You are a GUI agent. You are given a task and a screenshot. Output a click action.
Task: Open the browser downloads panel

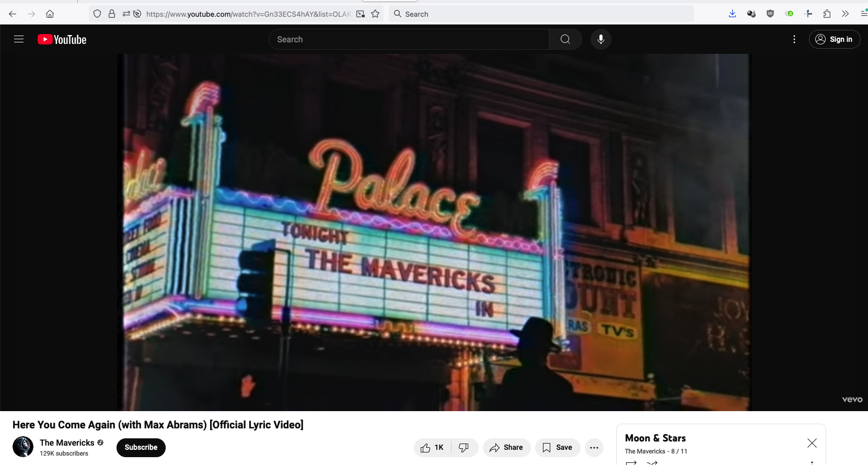point(732,14)
